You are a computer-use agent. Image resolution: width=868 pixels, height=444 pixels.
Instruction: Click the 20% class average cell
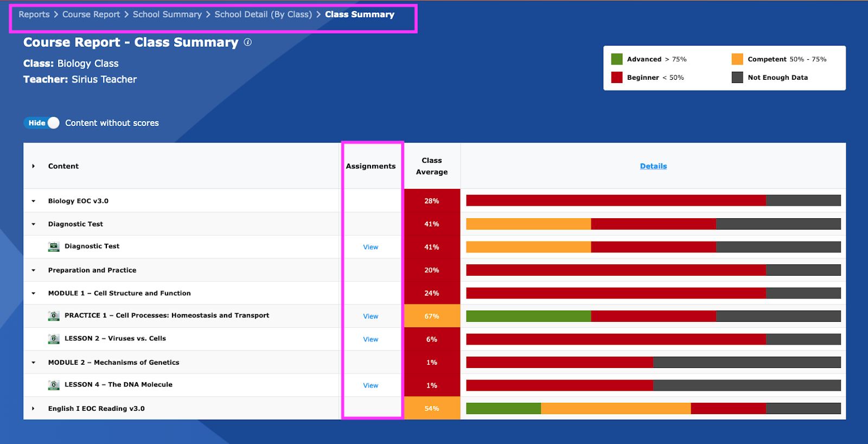tap(432, 270)
